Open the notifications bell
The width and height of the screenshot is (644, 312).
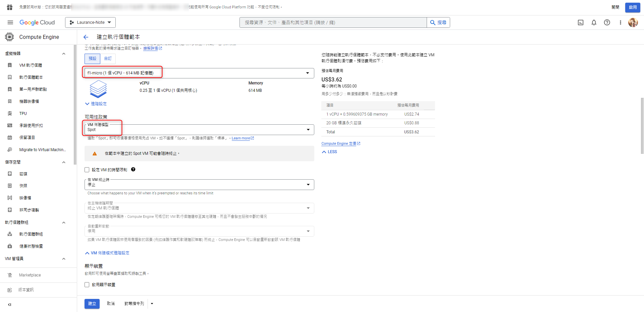pyautogui.click(x=594, y=22)
